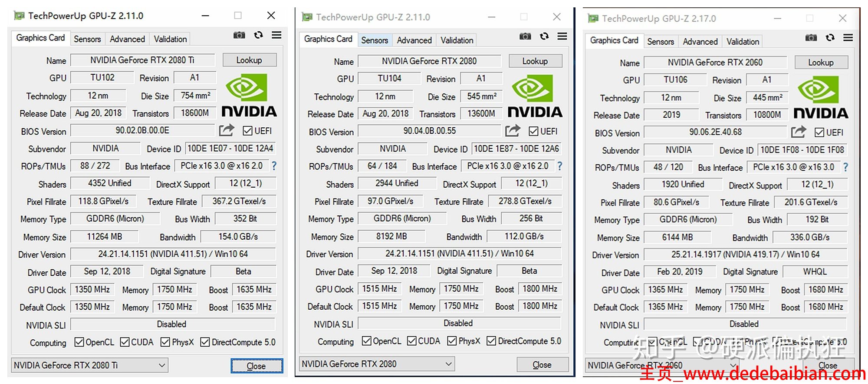Open the hamburger menu in RTX 2060 window
Viewport: 868px width, 384px height.
pyautogui.click(x=848, y=38)
